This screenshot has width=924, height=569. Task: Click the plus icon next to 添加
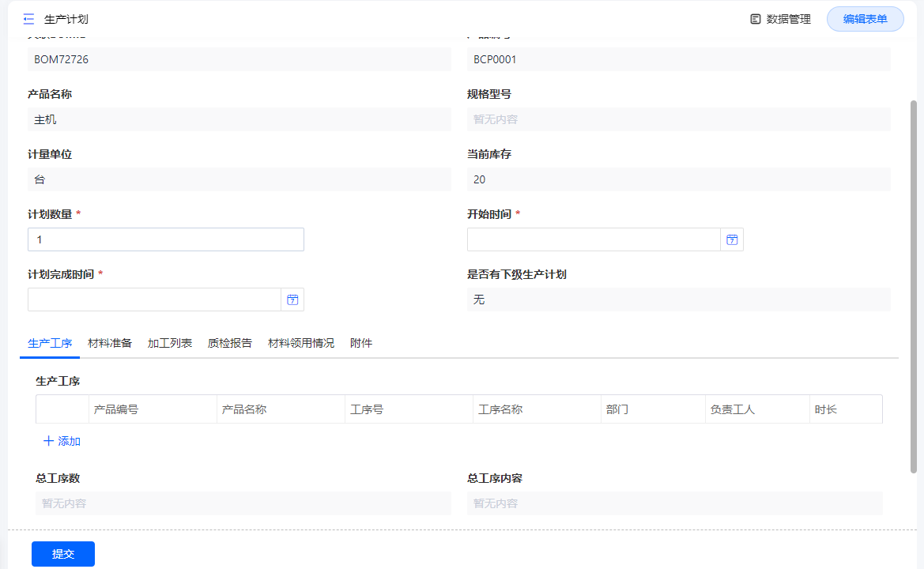pyautogui.click(x=48, y=441)
